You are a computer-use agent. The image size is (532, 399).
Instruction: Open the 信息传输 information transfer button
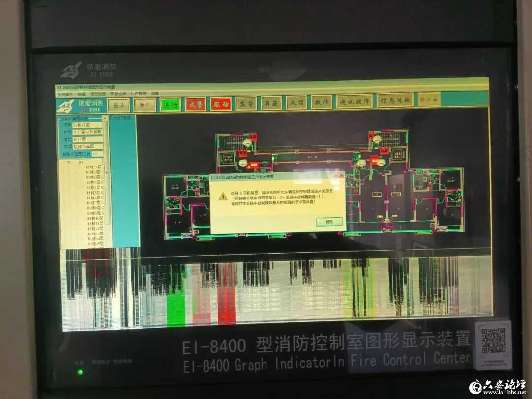[395, 100]
